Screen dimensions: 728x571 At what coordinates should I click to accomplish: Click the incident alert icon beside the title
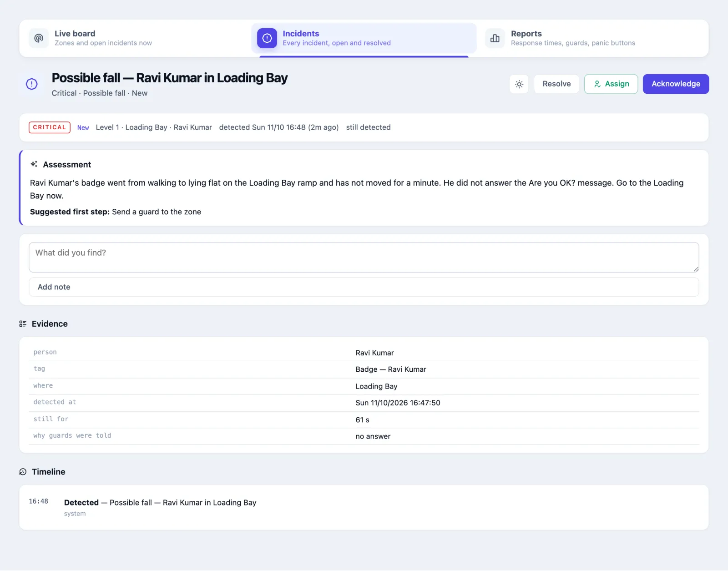coord(32,84)
